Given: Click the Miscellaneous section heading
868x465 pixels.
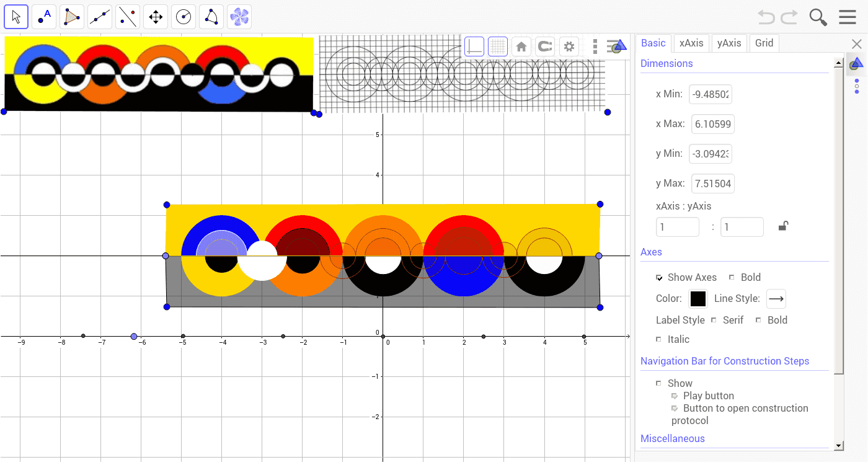Looking at the screenshot, I should 673,438.
